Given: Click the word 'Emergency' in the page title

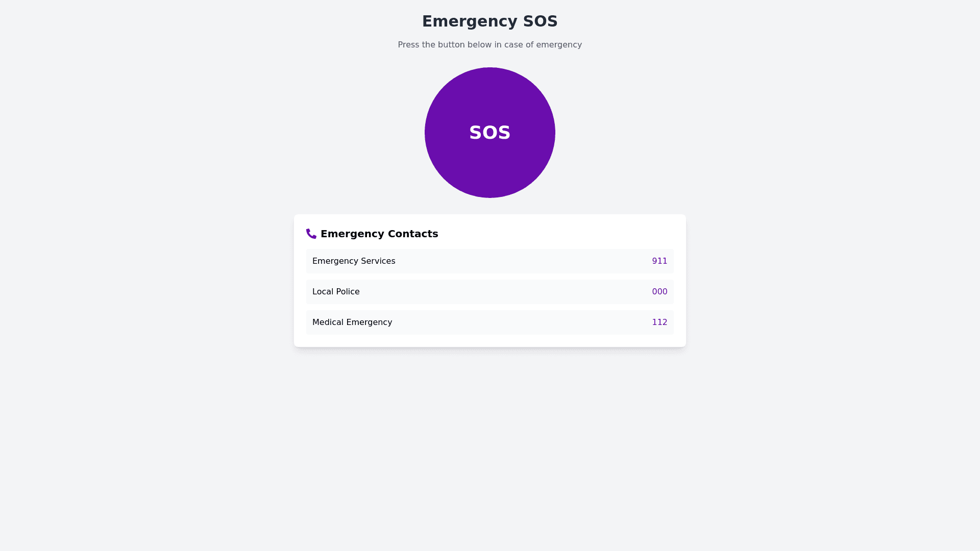Looking at the screenshot, I should [470, 21].
